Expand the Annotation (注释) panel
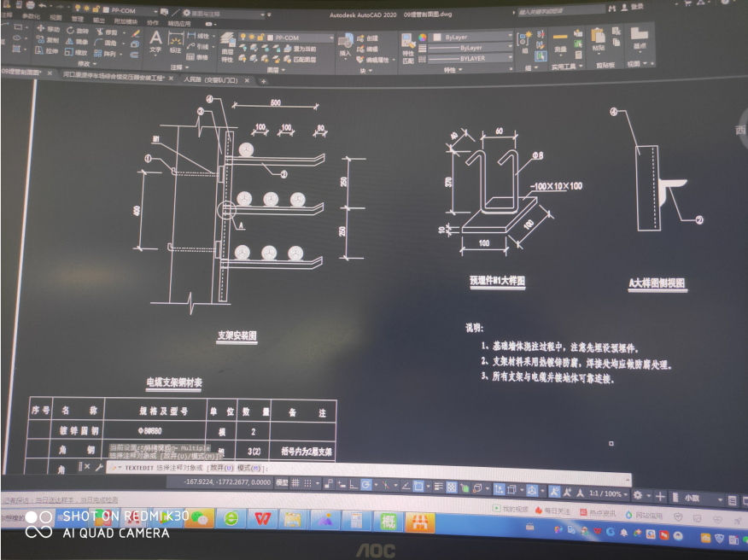The width and height of the screenshot is (748, 560). click(x=179, y=67)
